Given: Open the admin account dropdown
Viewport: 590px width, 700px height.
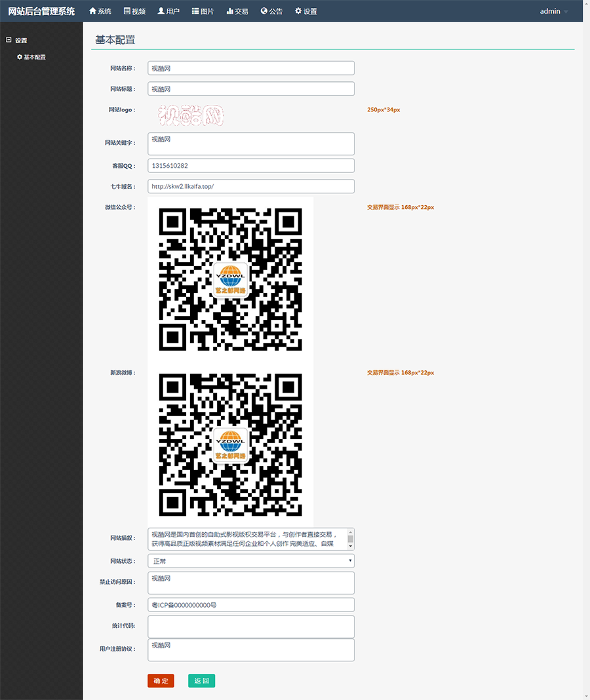Looking at the screenshot, I should (x=554, y=11).
